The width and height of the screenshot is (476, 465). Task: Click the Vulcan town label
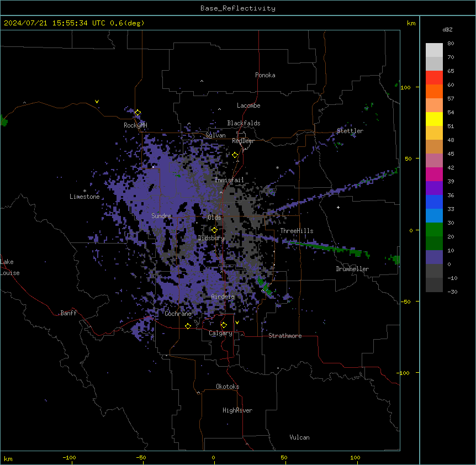pos(300,437)
